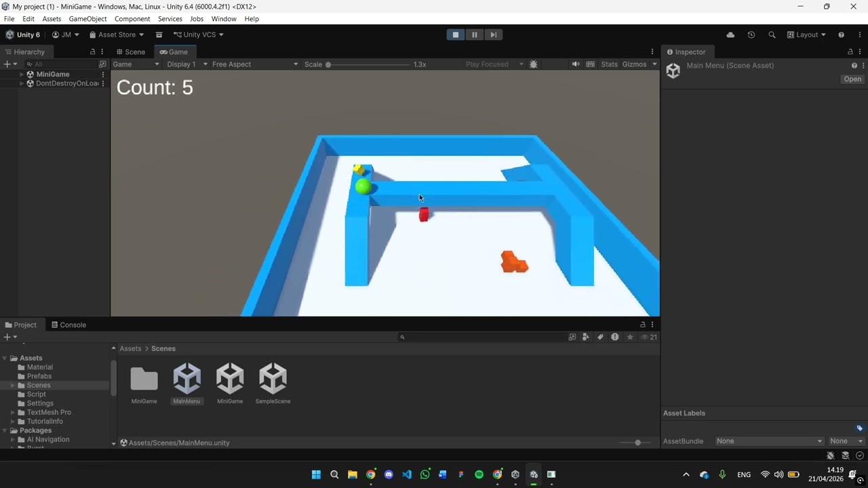Viewport: 868px width, 488px height.
Task: Click the Asset Labels tag icon
Action: click(859, 428)
